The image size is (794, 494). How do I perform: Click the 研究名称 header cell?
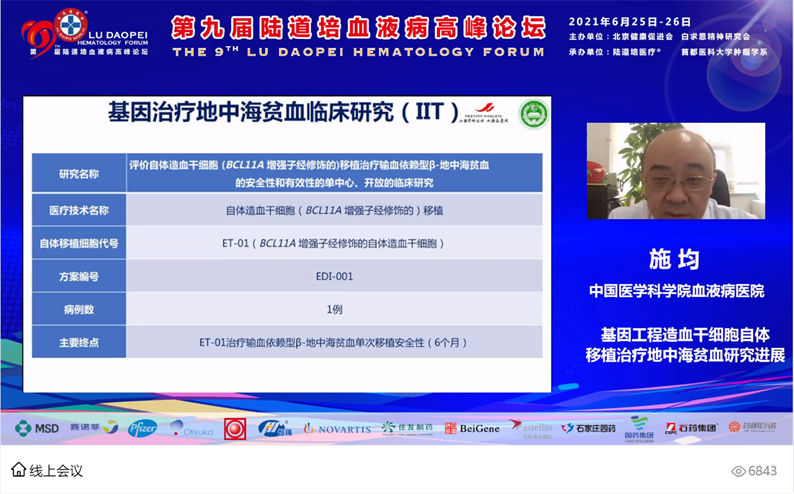(x=80, y=173)
